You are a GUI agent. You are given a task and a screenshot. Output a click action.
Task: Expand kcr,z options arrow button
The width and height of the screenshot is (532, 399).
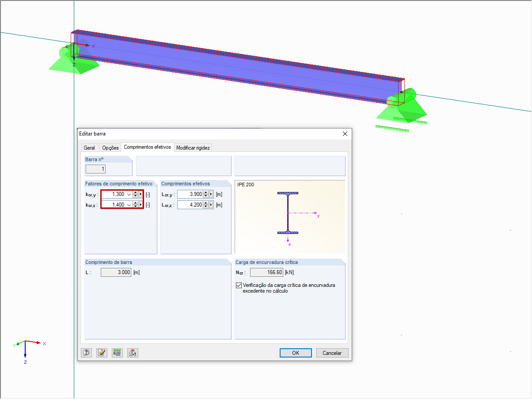pyautogui.click(x=141, y=205)
